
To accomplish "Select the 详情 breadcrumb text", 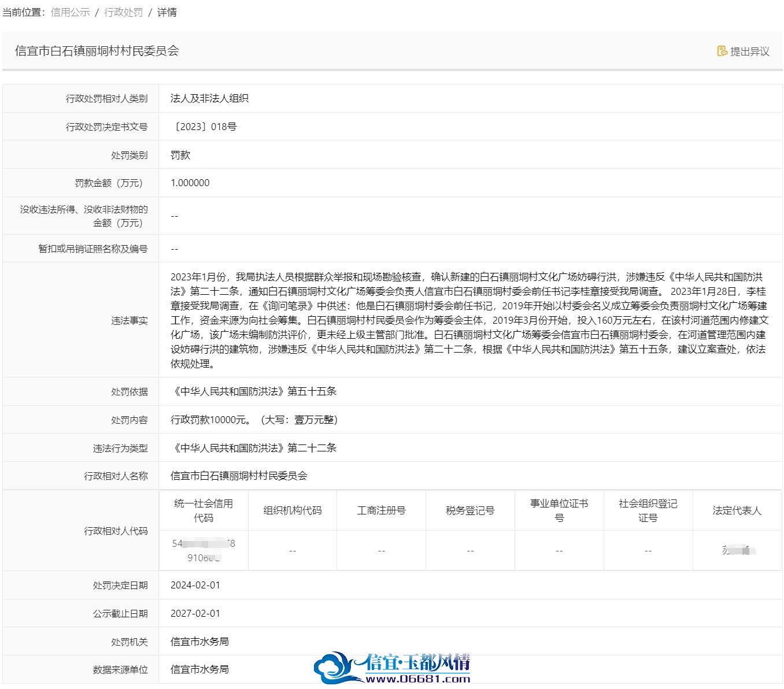I will [167, 12].
